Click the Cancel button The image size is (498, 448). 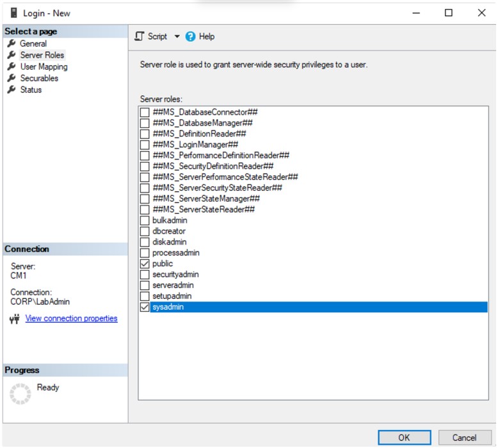click(x=464, y=438)
